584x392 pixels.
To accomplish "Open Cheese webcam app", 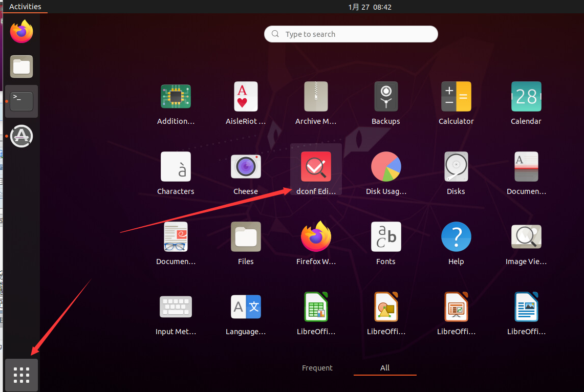I will (x=246, y=166).
